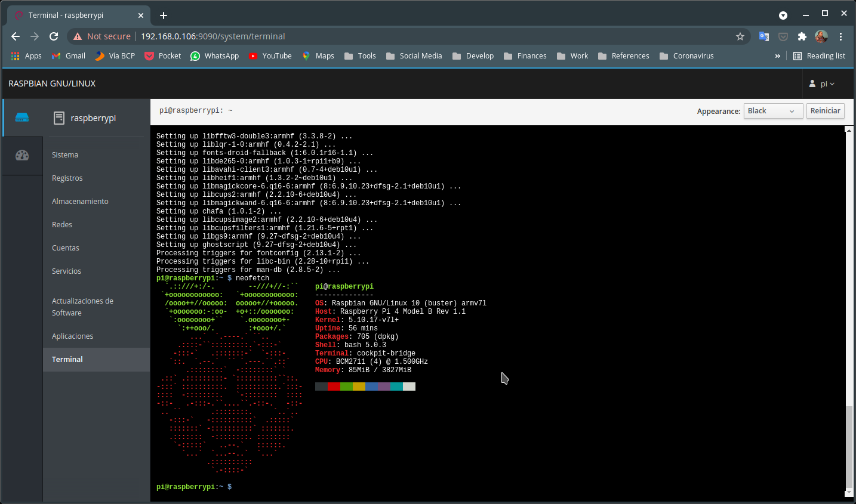
Task: Click the terminal scrollbar thumb
Action: point(849,446)
